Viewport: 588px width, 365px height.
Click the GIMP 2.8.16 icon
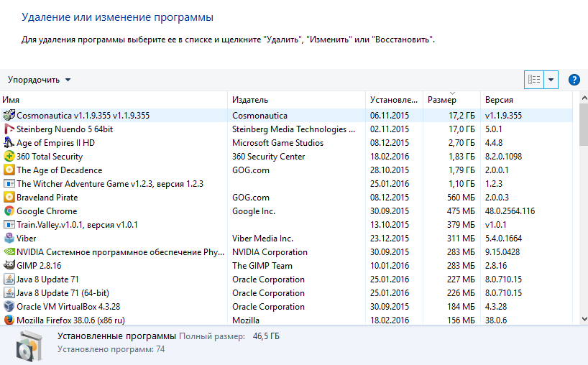(x=9, y=266)
